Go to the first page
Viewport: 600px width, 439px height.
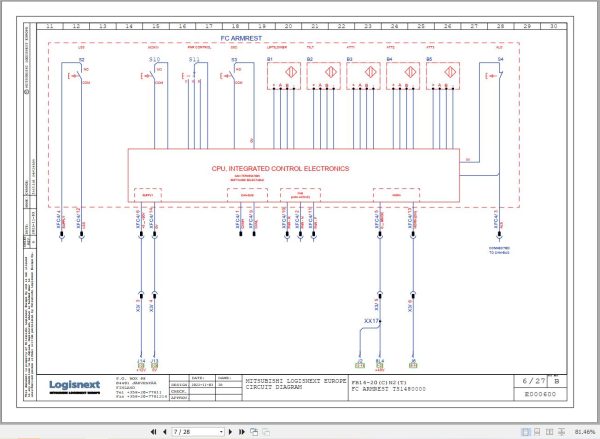(x=153, y=432)
